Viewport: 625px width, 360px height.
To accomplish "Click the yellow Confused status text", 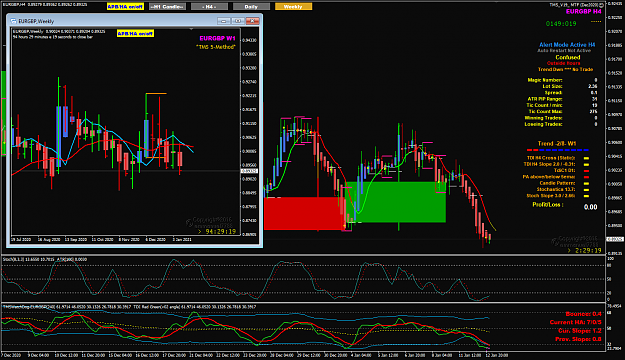I will point(568,57).
